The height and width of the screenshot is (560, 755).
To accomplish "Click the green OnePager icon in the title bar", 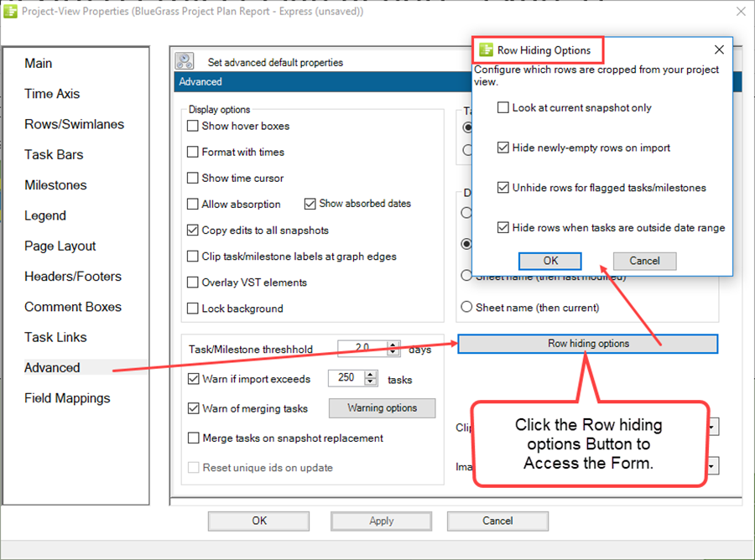I will click(12, 11).
